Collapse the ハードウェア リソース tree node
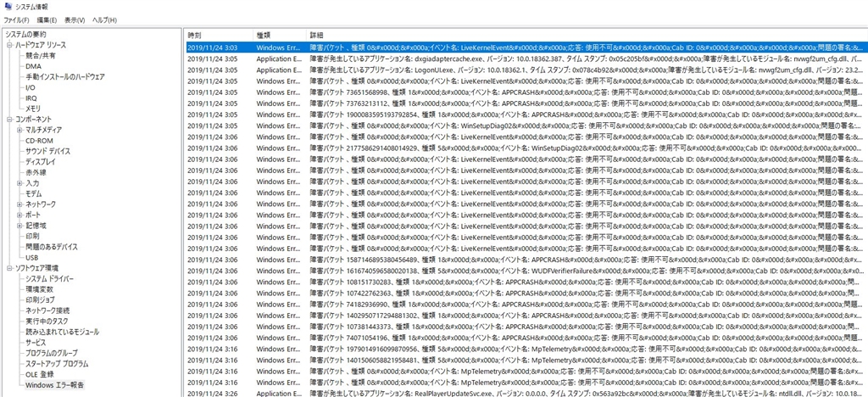 9,45
